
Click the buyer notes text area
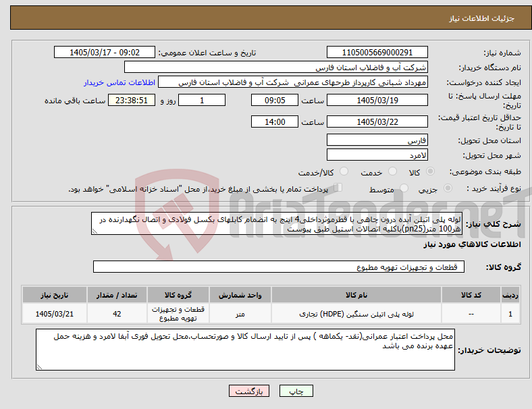245,350
